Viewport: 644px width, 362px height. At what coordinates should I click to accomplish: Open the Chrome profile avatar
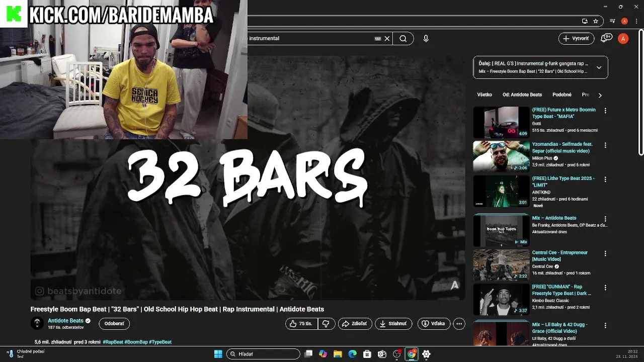tap(624, 21)
